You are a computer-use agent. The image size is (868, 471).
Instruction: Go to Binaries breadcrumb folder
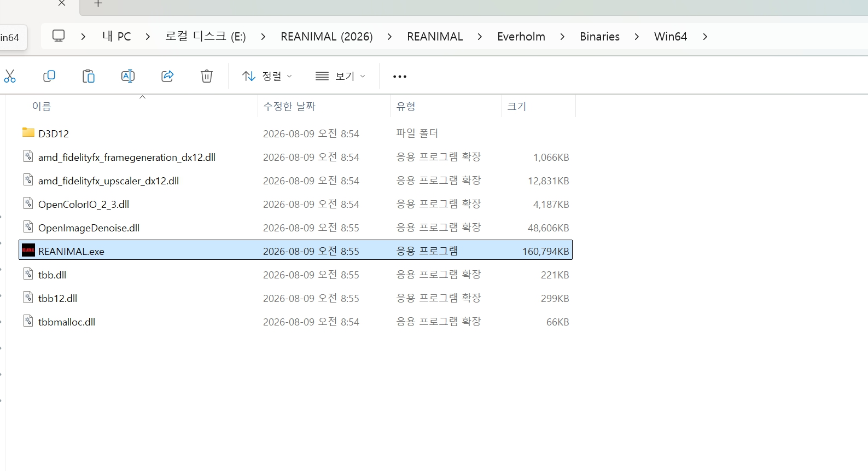599,37
